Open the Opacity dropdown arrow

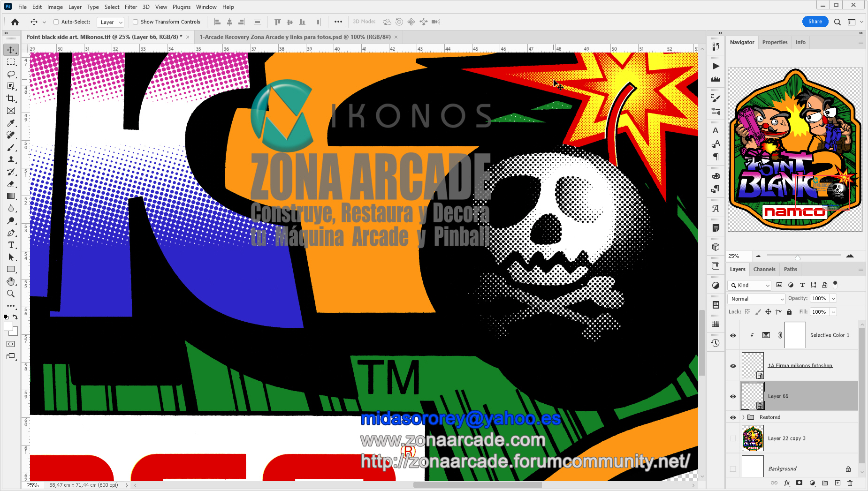(834, 298)
